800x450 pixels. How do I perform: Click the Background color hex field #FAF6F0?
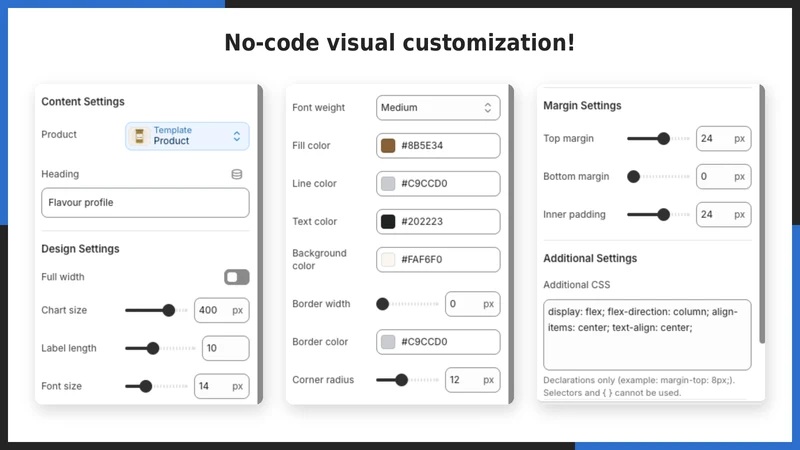pos(438,260)
